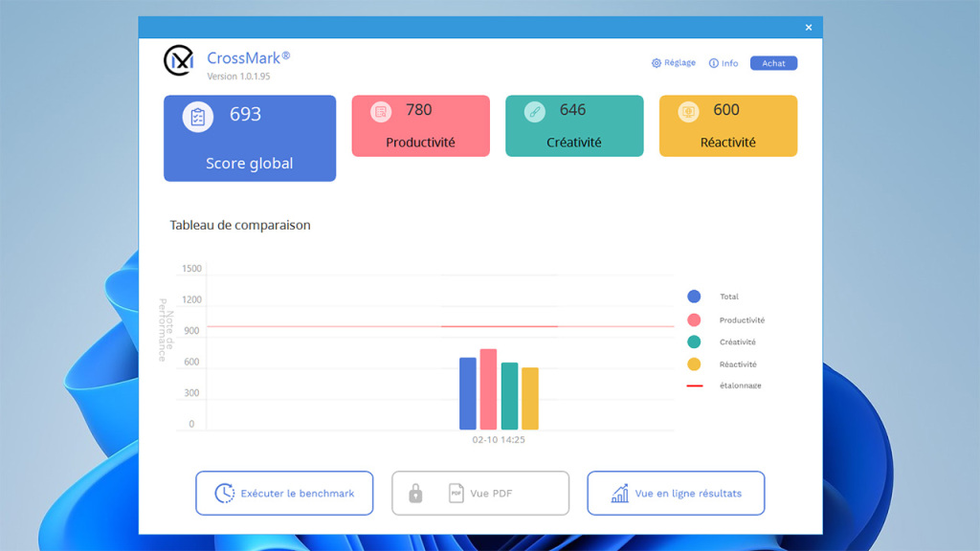Click the Réactivité card monitor icon
The height and width of the screenshot is (551, 980).
point(688,112)
